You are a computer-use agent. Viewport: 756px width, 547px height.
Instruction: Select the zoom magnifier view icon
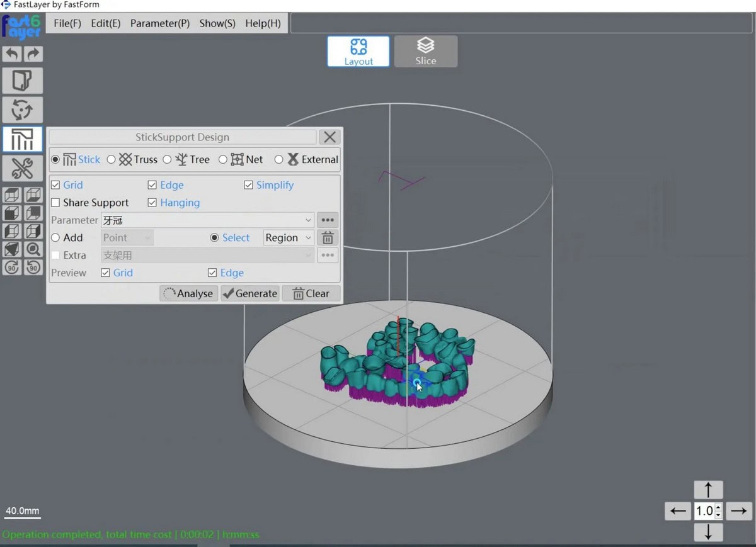(x=33, y=249)
